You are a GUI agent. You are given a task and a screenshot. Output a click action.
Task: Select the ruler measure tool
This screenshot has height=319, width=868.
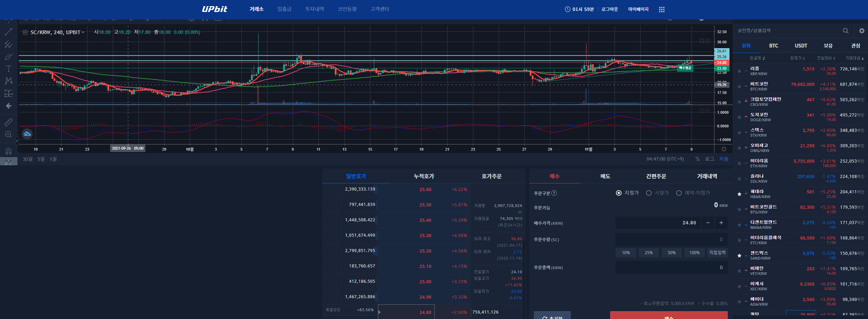click(x=9, y=122)
